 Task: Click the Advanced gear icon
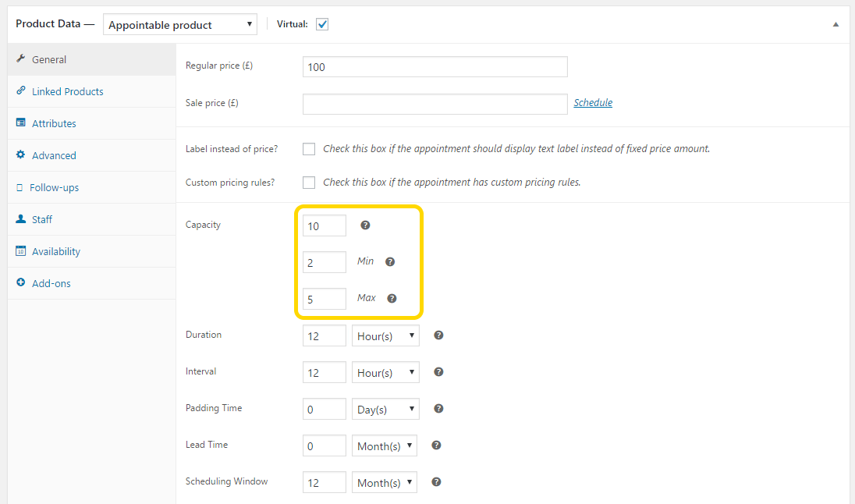[x=21, y=154]
